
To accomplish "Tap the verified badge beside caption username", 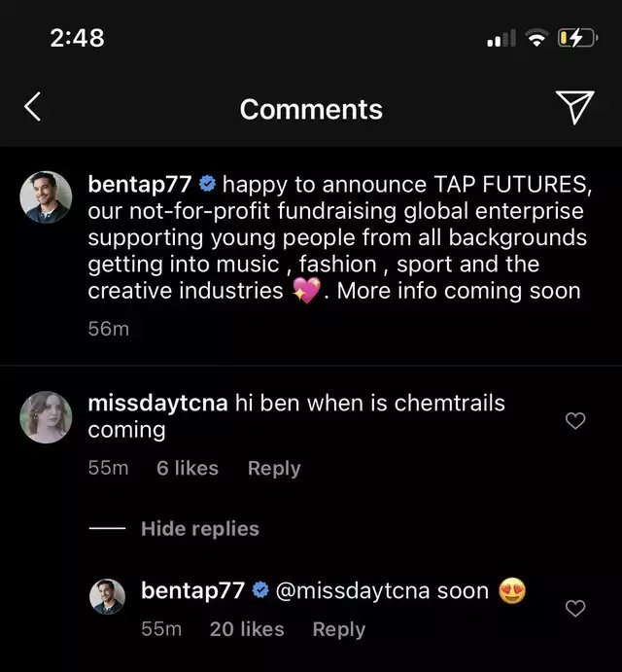I will click(207, 184).
